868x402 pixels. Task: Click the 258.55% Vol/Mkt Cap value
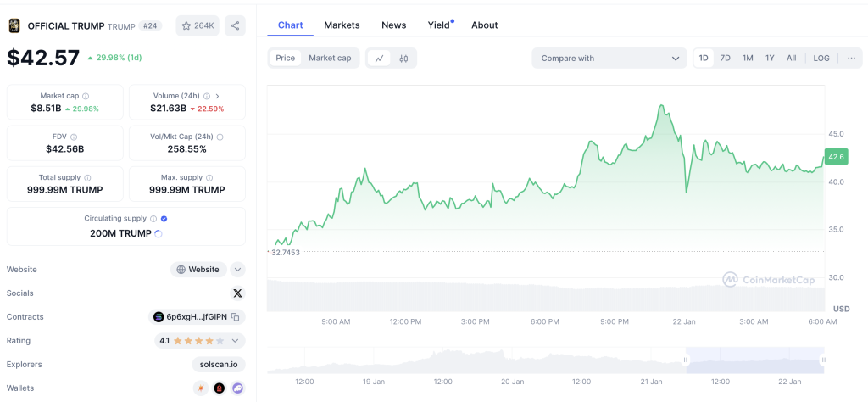point(187,149)
